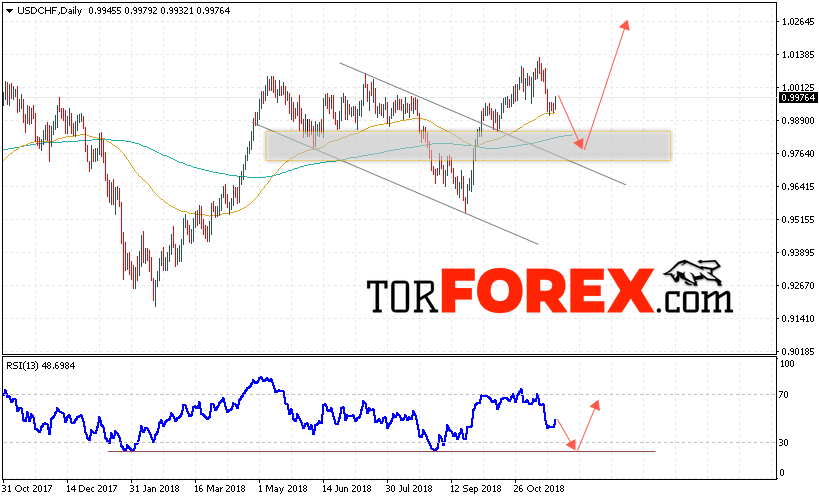The image size is (819, 500).
Task: Click the RSI 70 level label
Action: point(783,395)
